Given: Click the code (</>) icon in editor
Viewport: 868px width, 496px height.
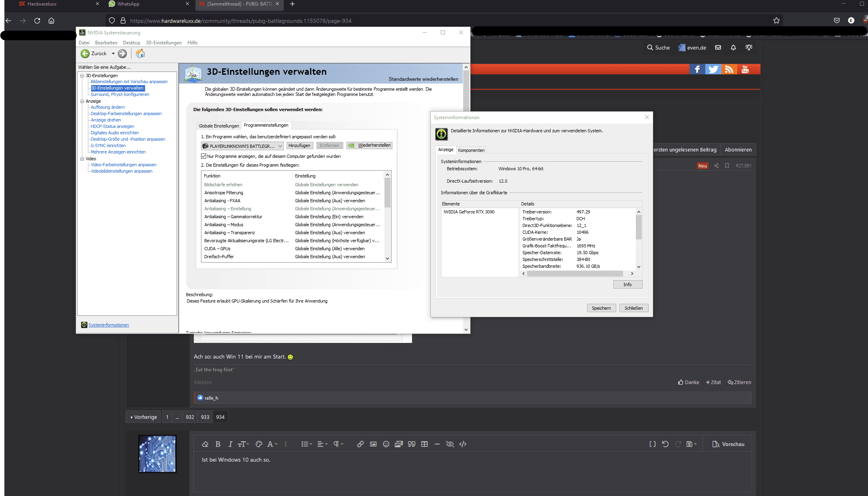Looking at the screenshot, I should tap(463, 444).
